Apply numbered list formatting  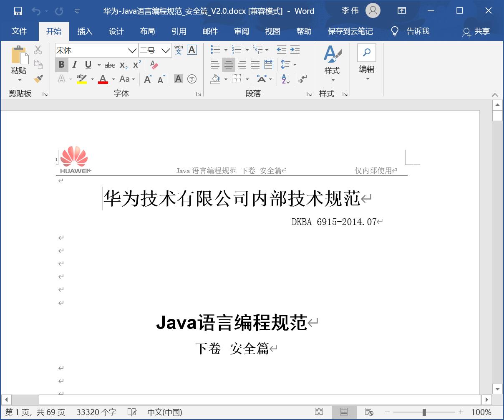click(x=237, y=50)
